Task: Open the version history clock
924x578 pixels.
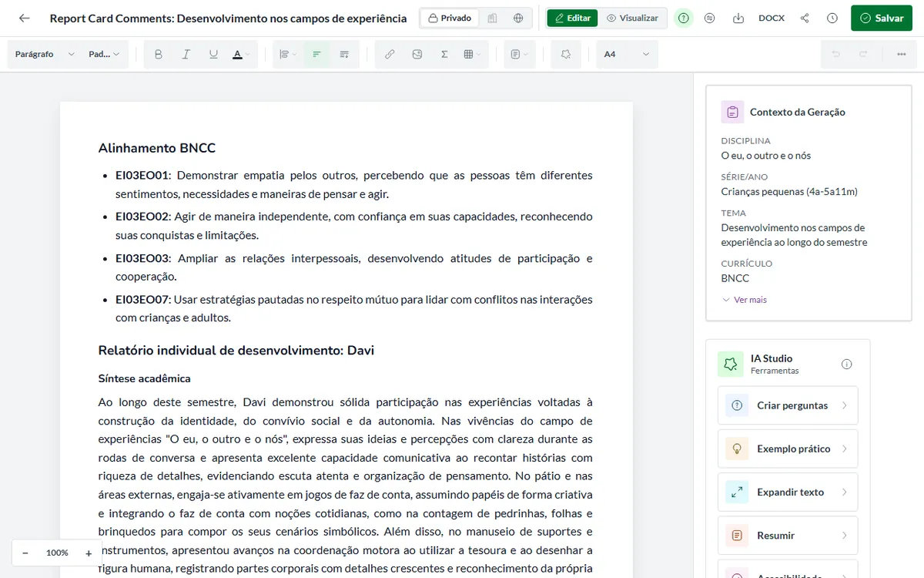Action: (x=832, y=18)
